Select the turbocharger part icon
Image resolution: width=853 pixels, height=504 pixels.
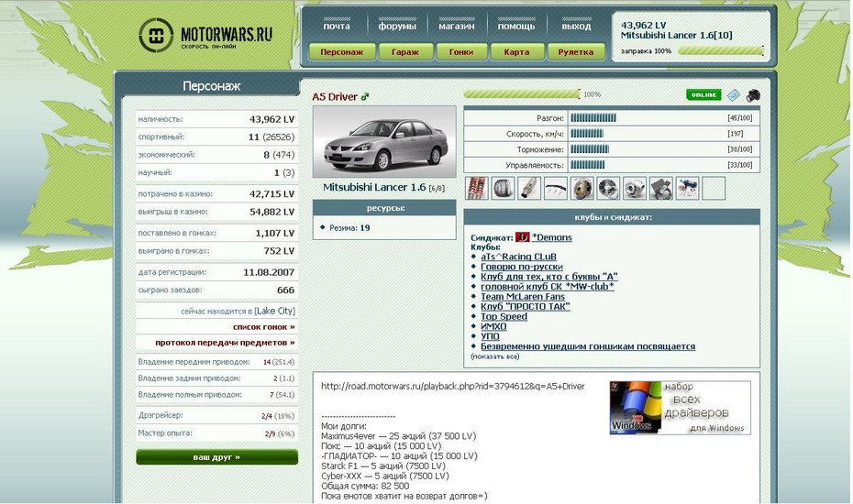click(635, 188)
